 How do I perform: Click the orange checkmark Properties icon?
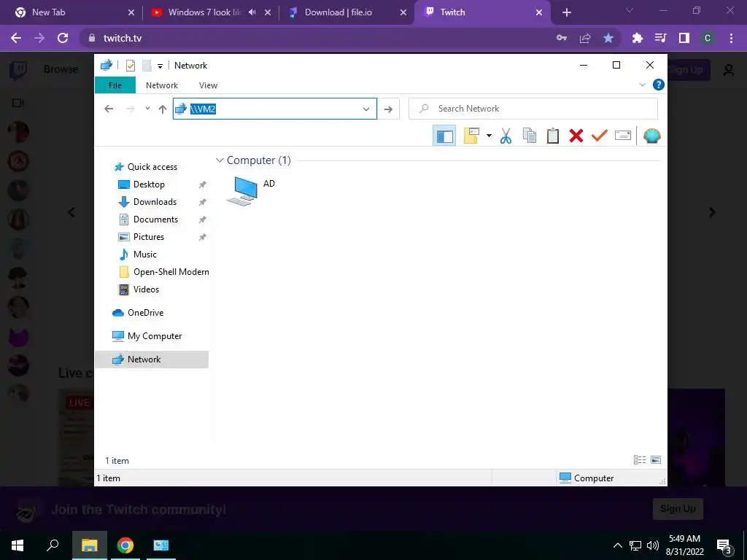click(x=600, y=136)
